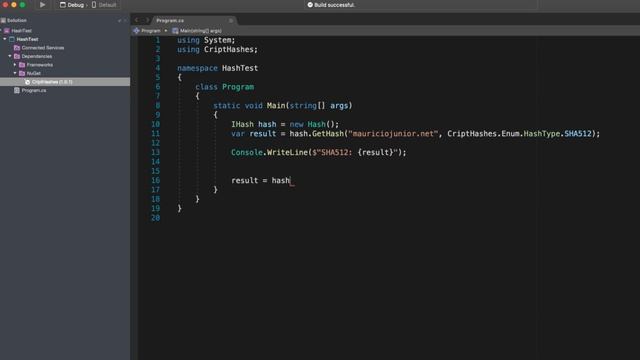
Task: Open the Program class breadcrumb dropdown
Action: (x=151, y=31)
